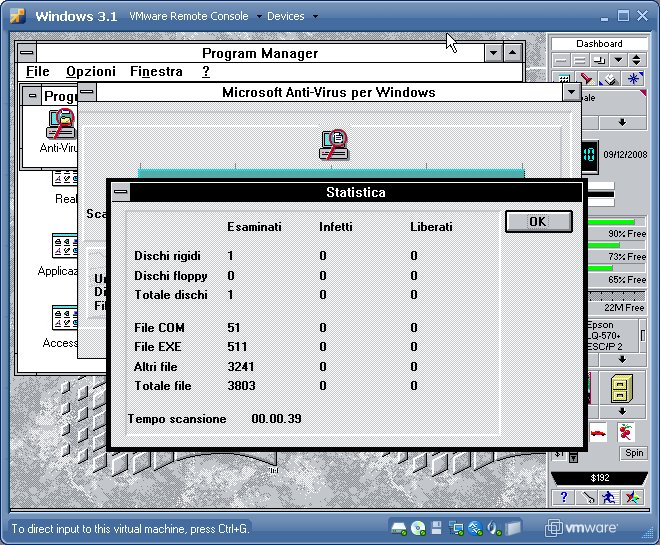
Task: Open the File menu in Program Manager
Action: click(x=38, y=72)
